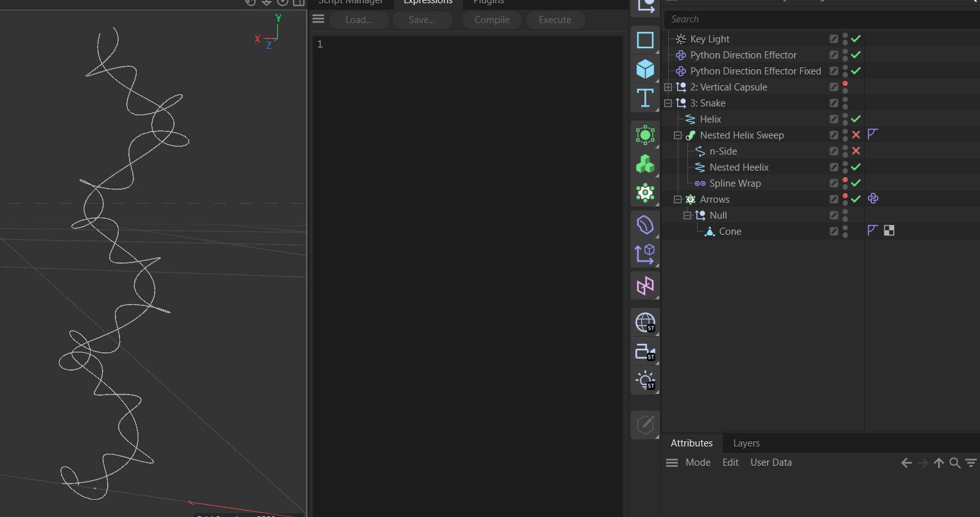The height and width of the screenshot is (517, 980).
Task: Click the pink Symmetry tool icon
Action: point(645,285)
